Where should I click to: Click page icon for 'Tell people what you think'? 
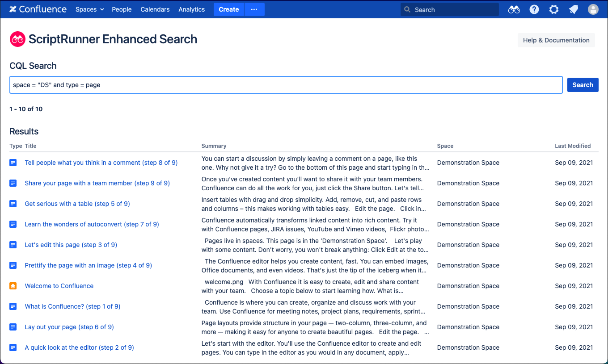tap(13, 163)
